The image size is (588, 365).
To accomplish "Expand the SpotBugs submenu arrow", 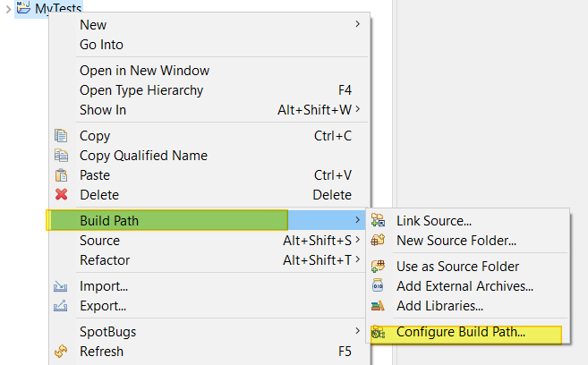I will pos(358,332).
